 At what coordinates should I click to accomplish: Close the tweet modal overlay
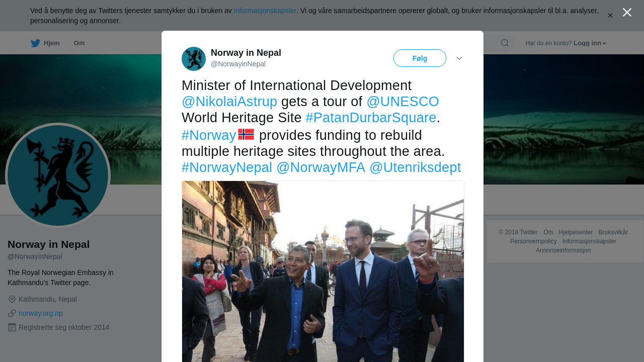tap(627, 13)
